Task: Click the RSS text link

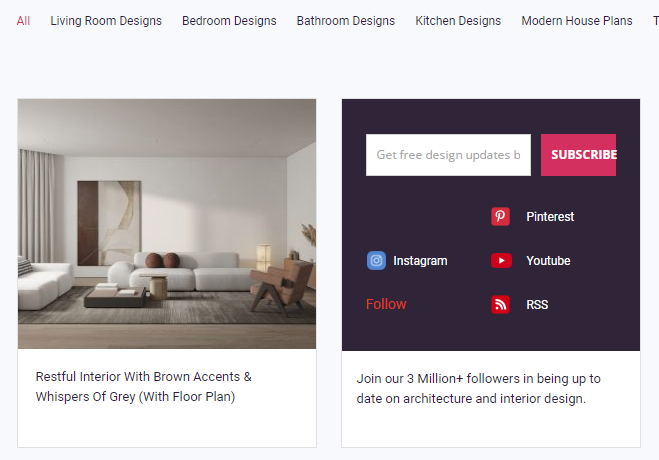Action: pyautogui.click(x=537, y=305)
